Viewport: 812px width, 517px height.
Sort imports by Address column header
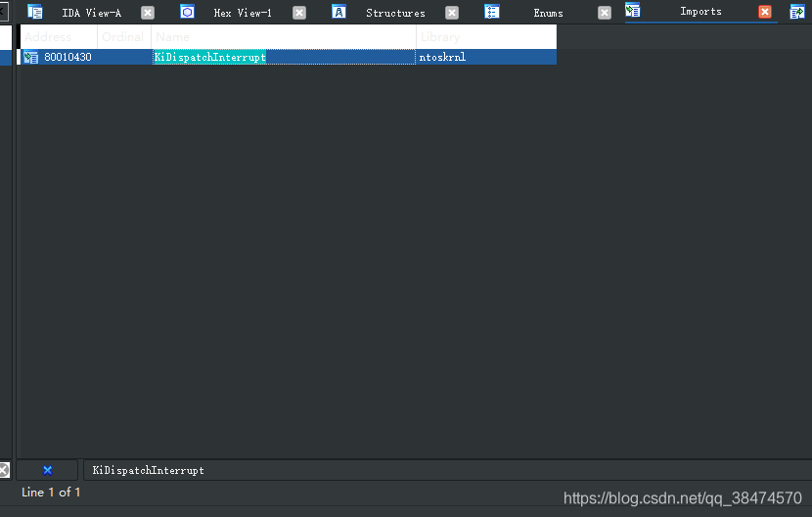(x=59, y=37)
